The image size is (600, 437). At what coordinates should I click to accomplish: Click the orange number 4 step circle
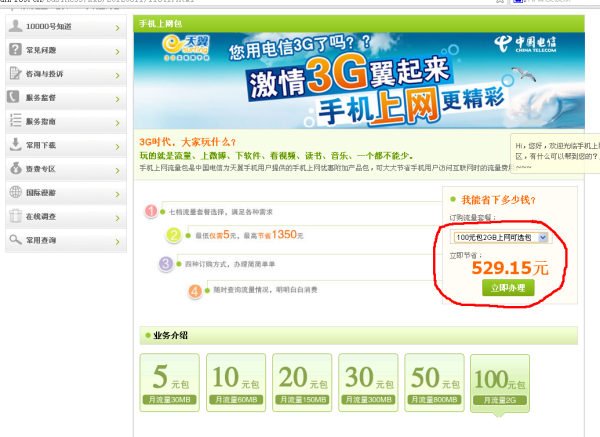point(195,292)
